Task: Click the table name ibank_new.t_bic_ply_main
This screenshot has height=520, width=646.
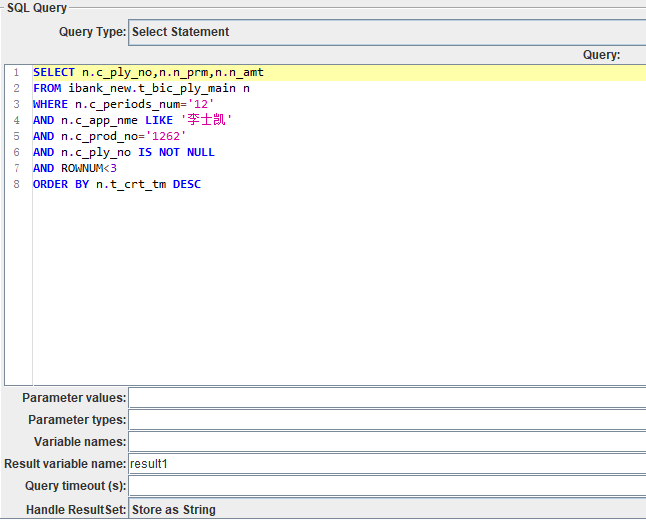Action: [152, 89]
